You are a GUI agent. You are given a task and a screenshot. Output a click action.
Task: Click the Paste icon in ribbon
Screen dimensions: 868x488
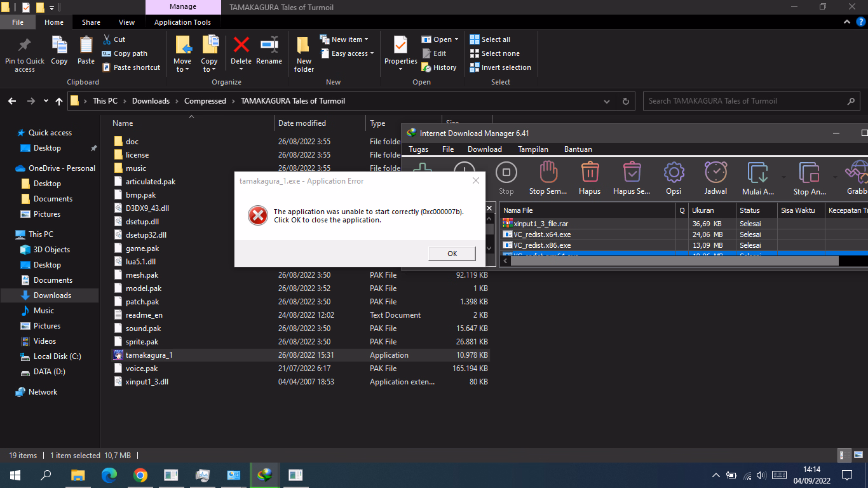click(x=86, y=45)
